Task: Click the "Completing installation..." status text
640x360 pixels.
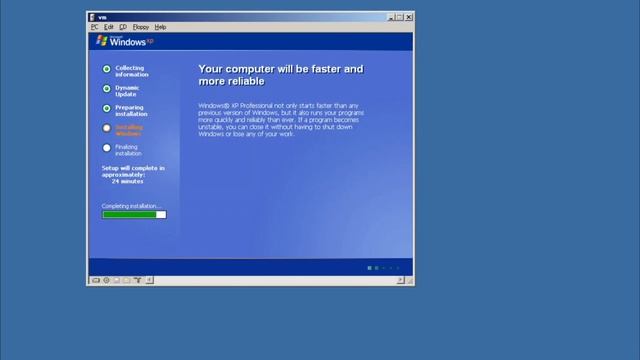Action: pos(131,206)
